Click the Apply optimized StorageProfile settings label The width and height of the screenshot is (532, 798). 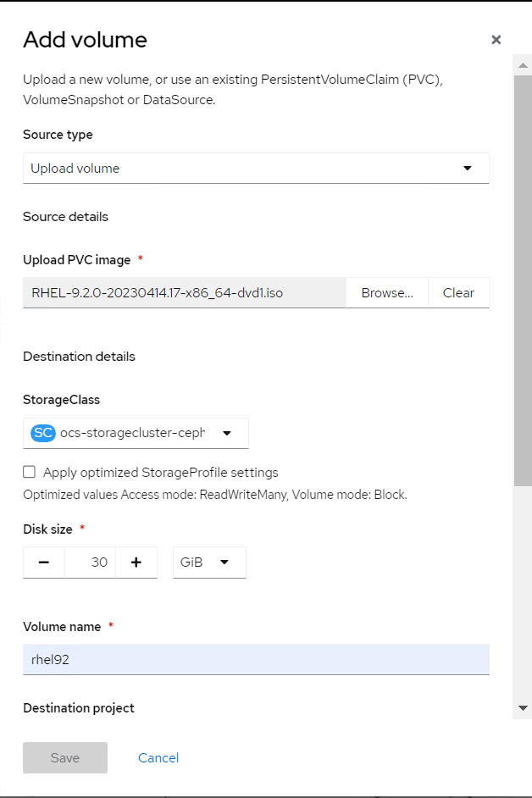(x=160, y=473)
